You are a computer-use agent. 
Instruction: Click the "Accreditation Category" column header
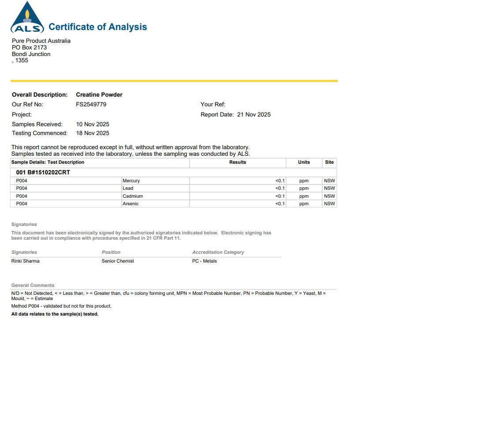coord(218,252)
